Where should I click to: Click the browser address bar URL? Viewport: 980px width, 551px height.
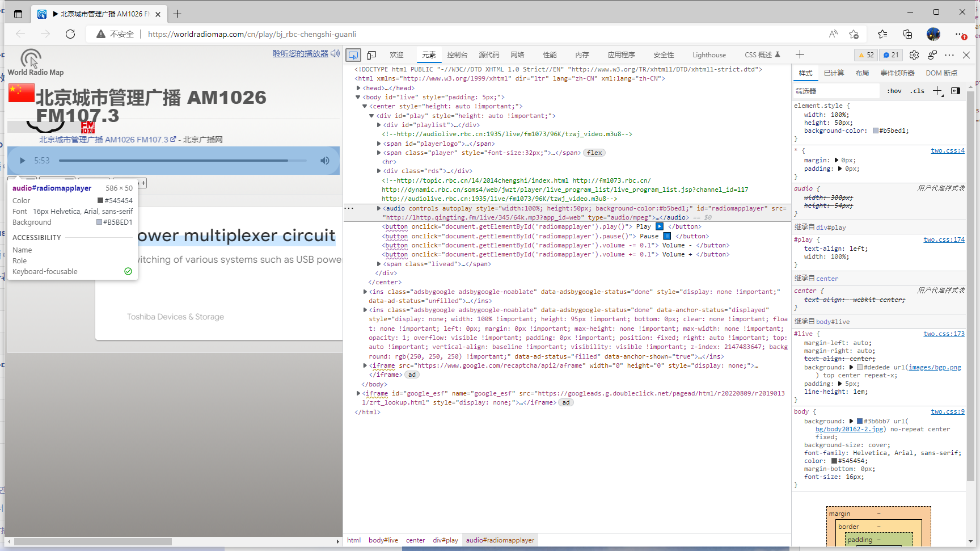coord(252,34)
